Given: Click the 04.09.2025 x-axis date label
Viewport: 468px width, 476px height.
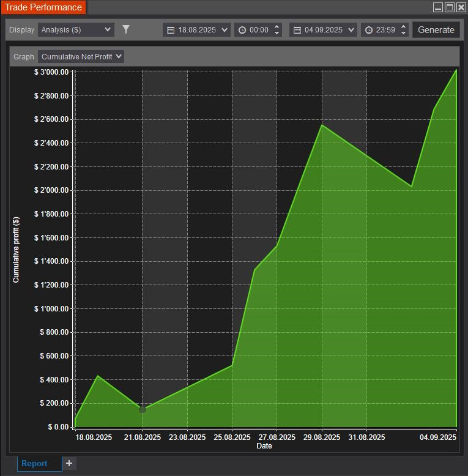Looking at the screenshot, I should point(438,437).
